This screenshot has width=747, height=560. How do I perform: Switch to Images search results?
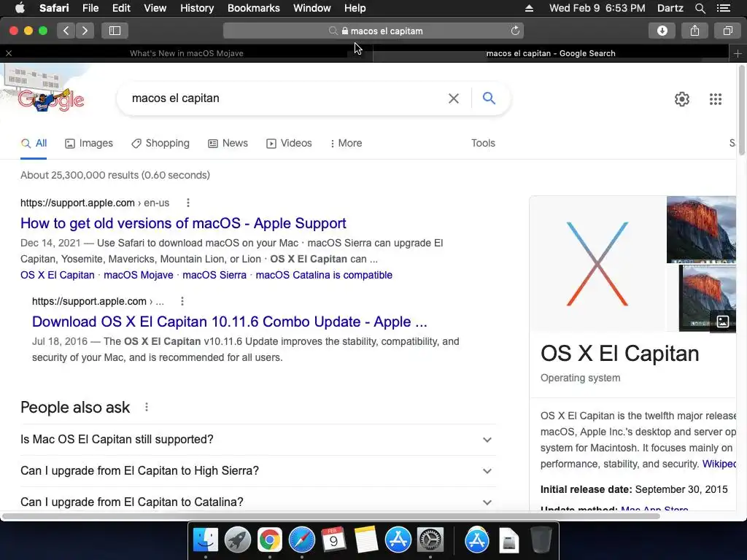[89, 144]
